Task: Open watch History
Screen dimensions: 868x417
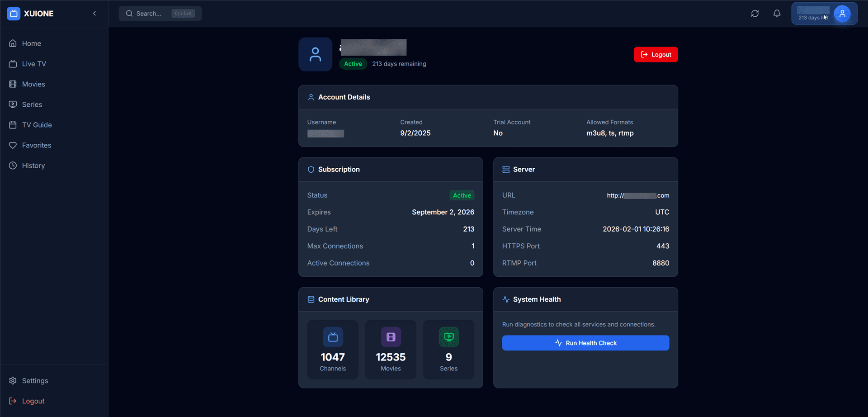Action: pyautogui.click(x=33, y=166)
